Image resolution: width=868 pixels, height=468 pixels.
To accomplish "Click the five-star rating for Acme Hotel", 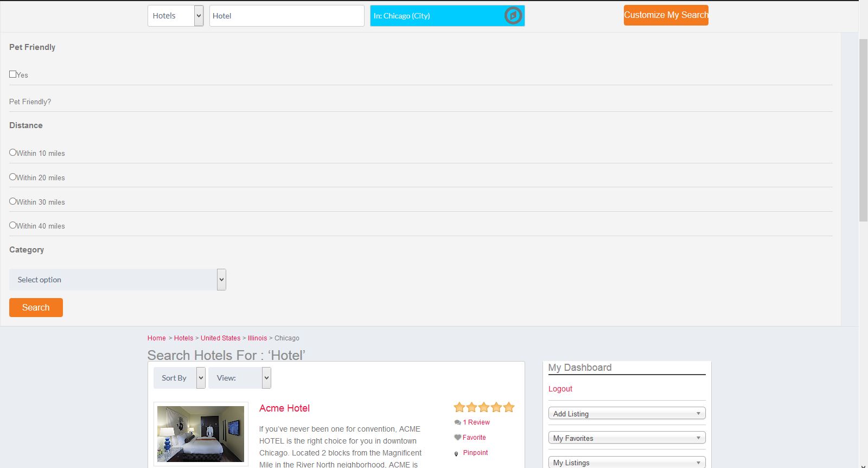I will [484, 407].
